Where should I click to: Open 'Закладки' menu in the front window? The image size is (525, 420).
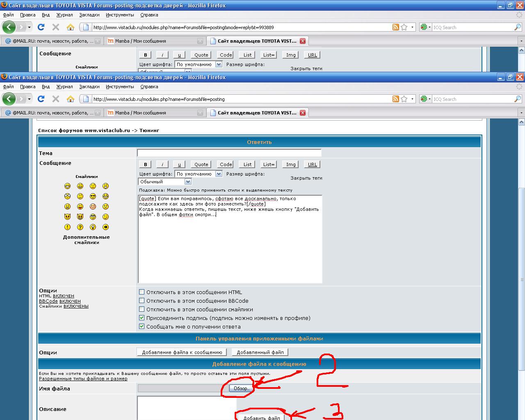[89, 87]
